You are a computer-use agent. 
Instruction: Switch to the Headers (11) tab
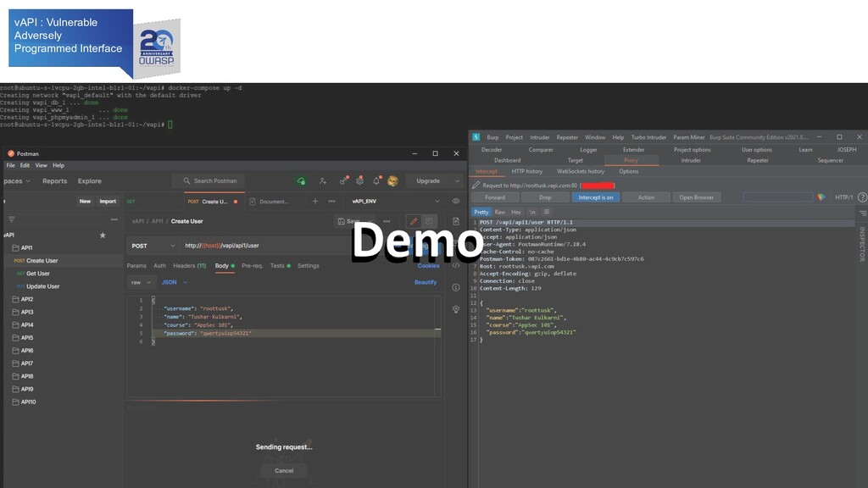(189, 266)
